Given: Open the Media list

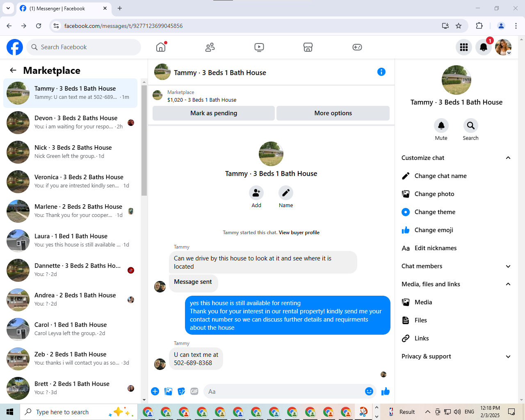Looking at the screenshot, I should (456, 302).
